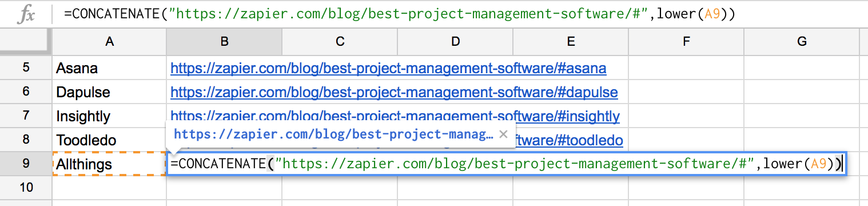Select row 8 header

pos(26,140)
